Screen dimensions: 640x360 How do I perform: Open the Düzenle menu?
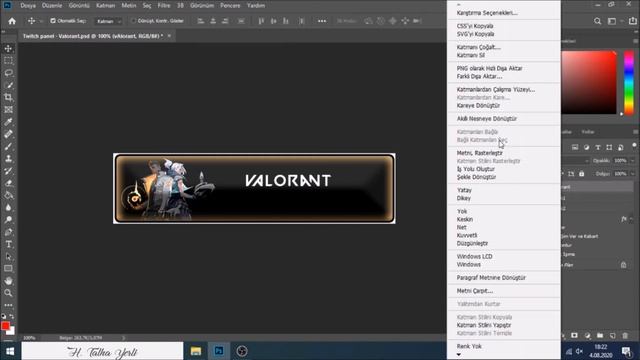[x=52, y=6]
